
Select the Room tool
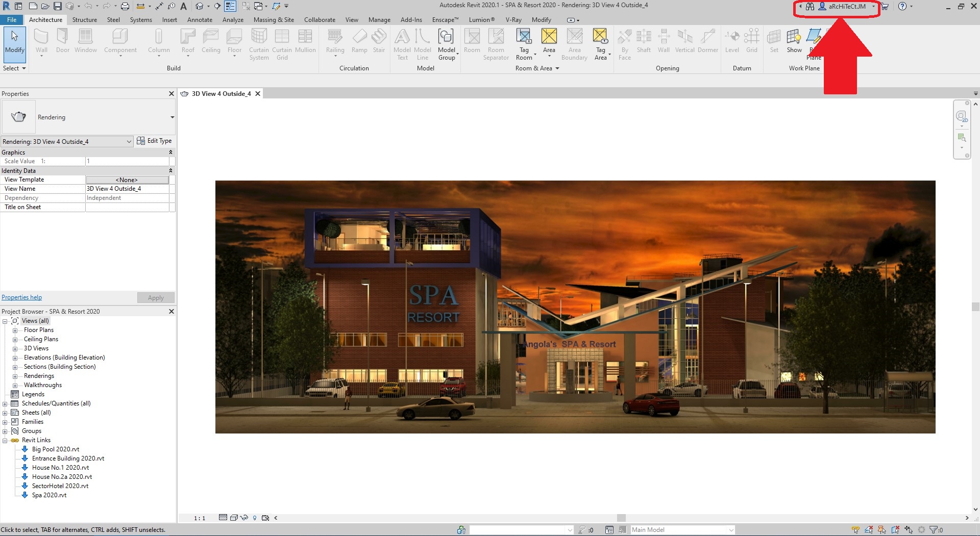(472, 41)
